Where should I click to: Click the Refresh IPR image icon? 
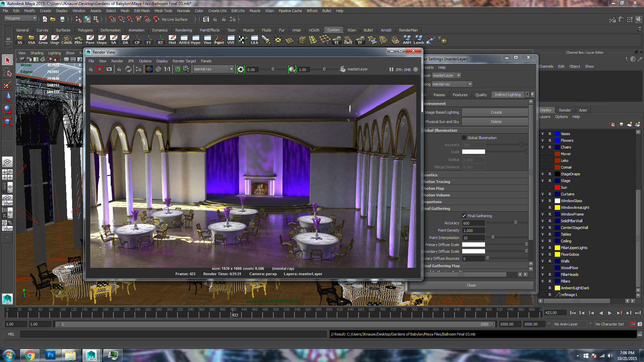coord(128,69)
